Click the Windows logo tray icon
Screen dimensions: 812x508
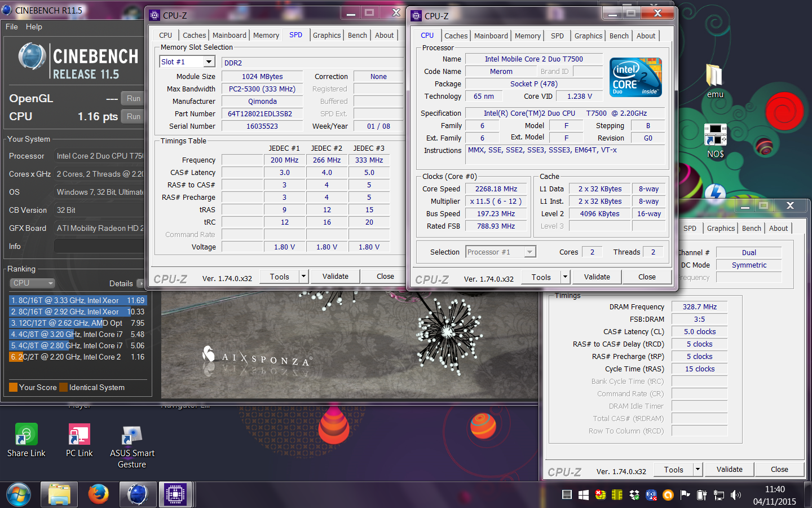[x=584, y=495]
